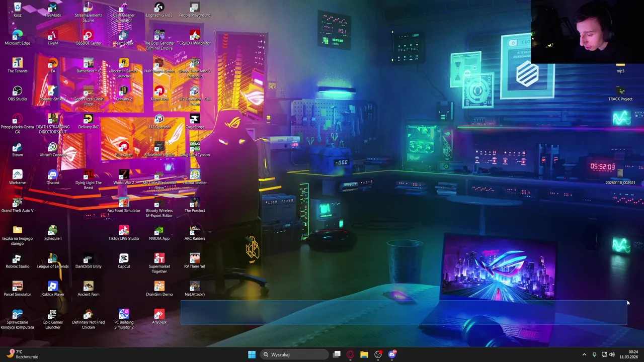Select the Warframe desktop icon
Image resolution: width=644 pixels, height=362 pixels.
tap(18, 177)
